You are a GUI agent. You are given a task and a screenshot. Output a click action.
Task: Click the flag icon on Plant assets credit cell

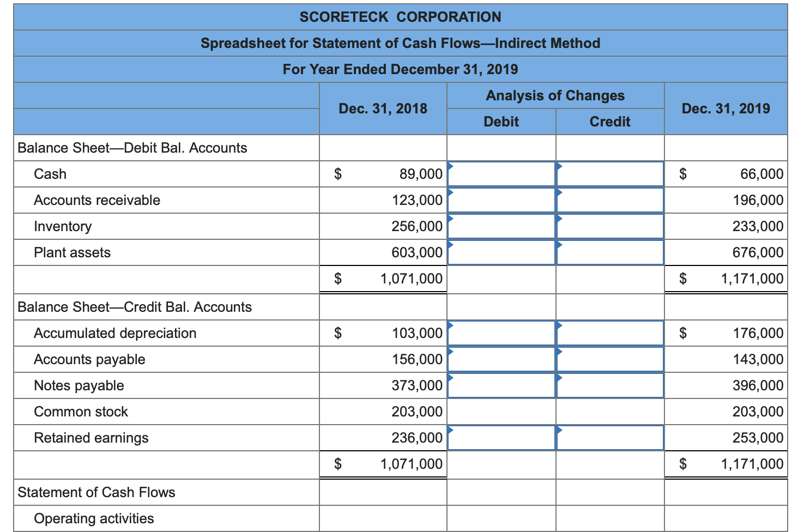(x=559, y=245)
